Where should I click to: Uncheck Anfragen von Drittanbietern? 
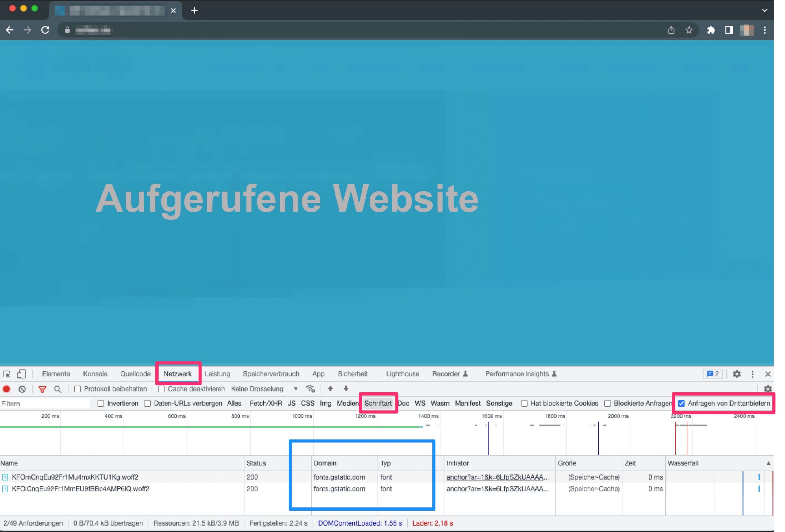[681, 403]
